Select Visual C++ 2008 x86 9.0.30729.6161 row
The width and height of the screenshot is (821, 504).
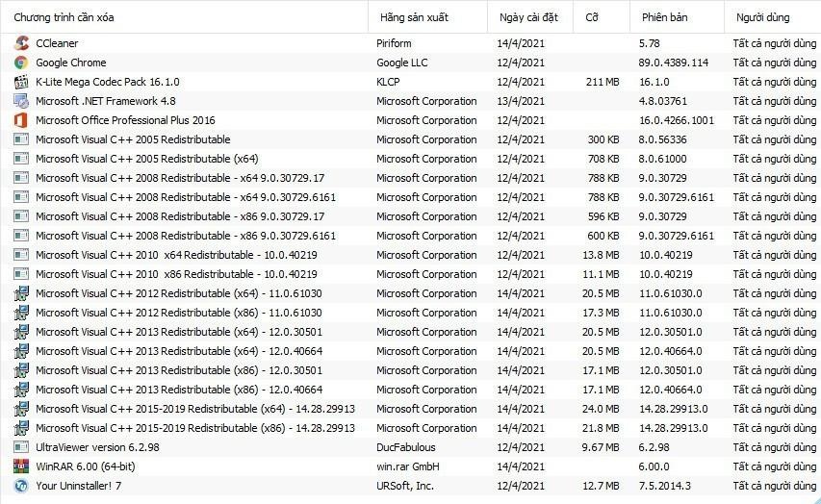tap(186, 236)
